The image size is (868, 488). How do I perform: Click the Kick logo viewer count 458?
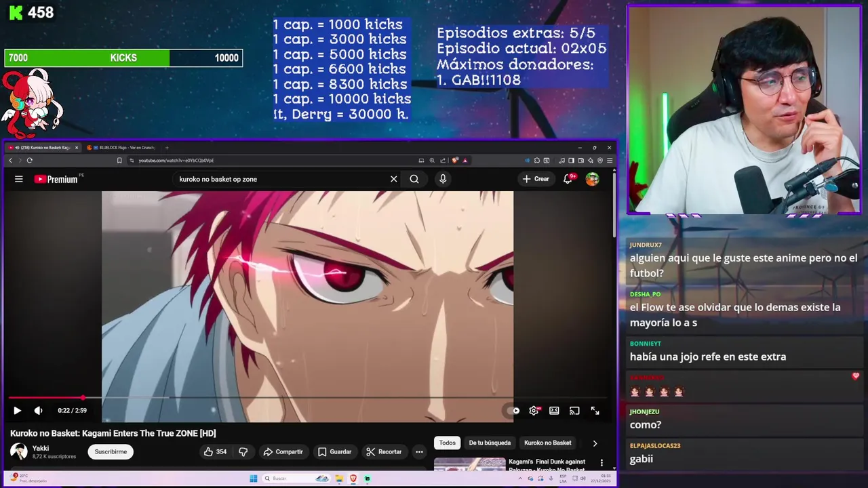pyautogui.click(x=31, y=12)
